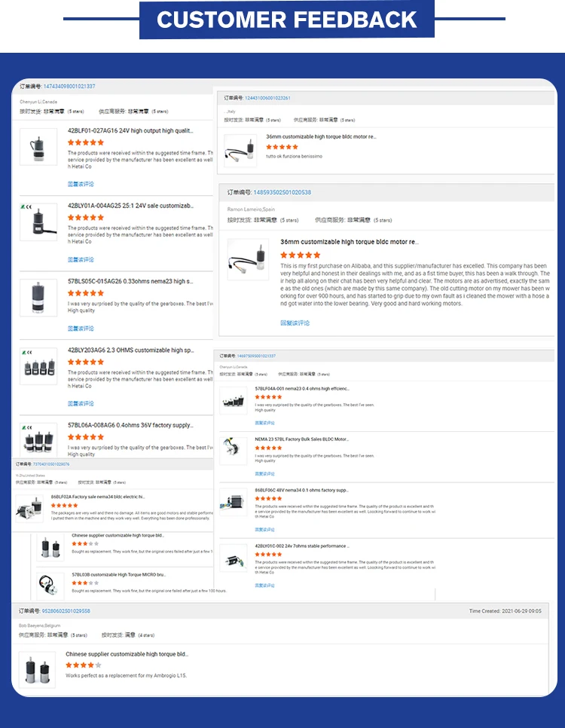Select the 57BLS05C-015AG26 nema23 motor image
Image resolution: width=565 pixels, height=728 pixels.
(x=38, y=298)
